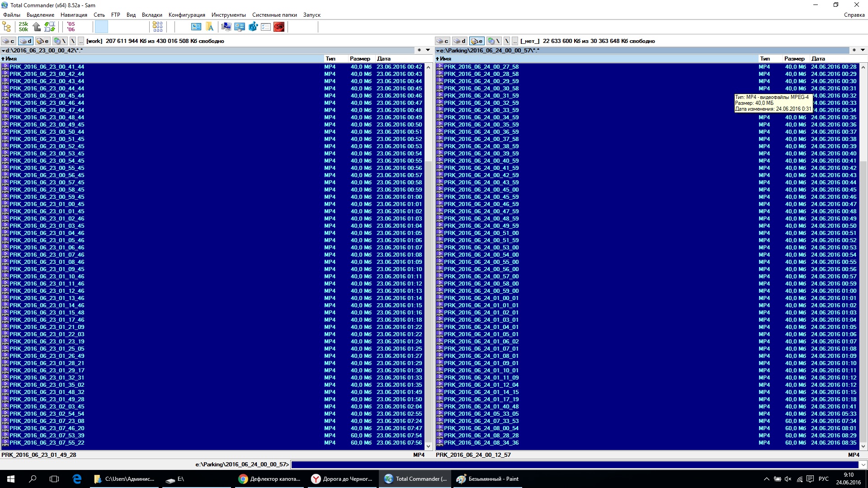
Task: Expand the command line history dropdown
Action: (x=863, y=465)
